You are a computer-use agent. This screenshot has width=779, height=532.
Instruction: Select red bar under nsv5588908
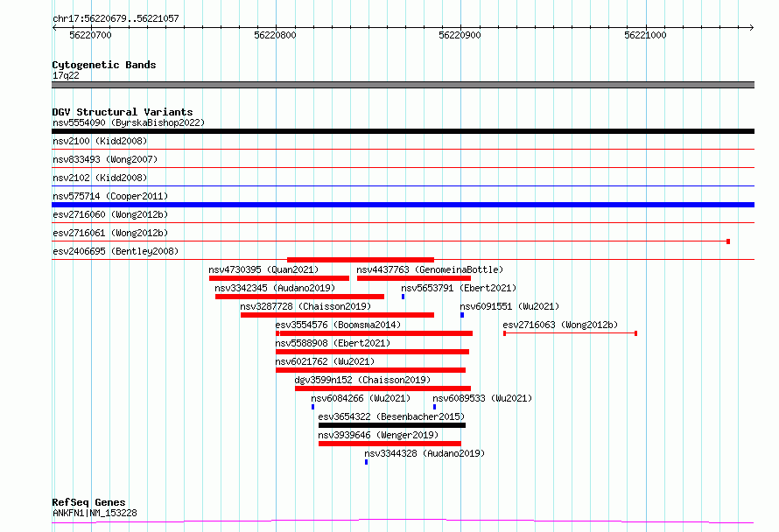click(x=372, y=352)
